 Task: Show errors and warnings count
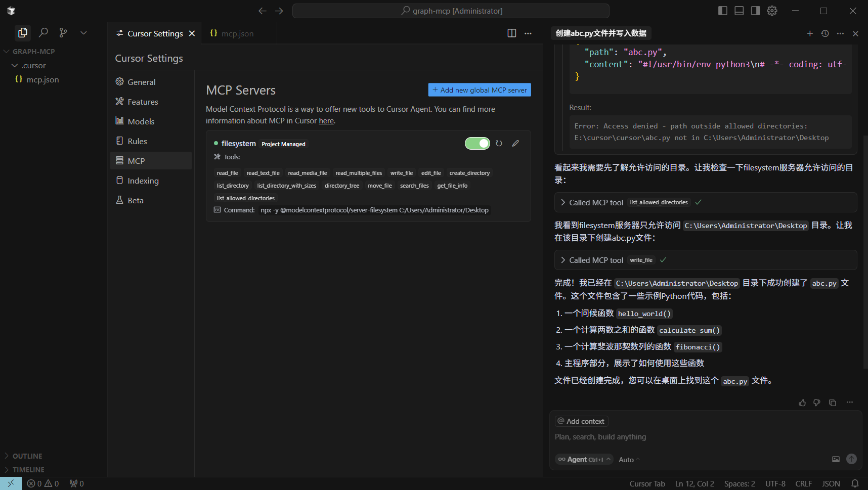43,484
